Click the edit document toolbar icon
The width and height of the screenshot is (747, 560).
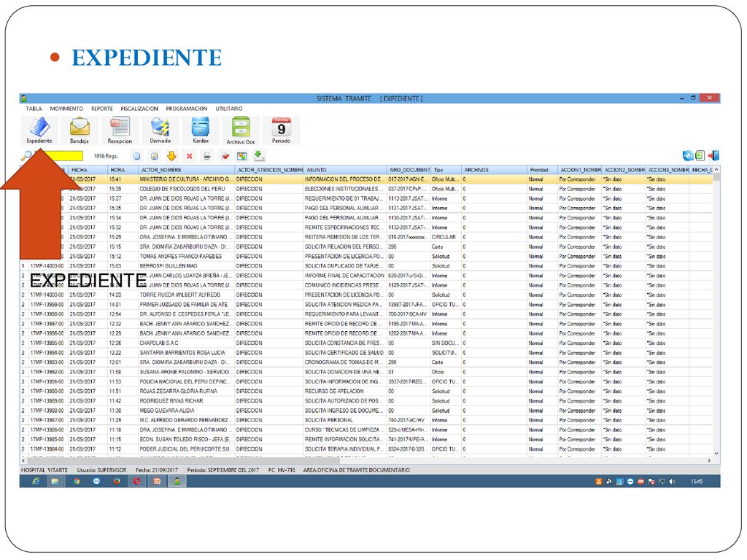[155, 156]
